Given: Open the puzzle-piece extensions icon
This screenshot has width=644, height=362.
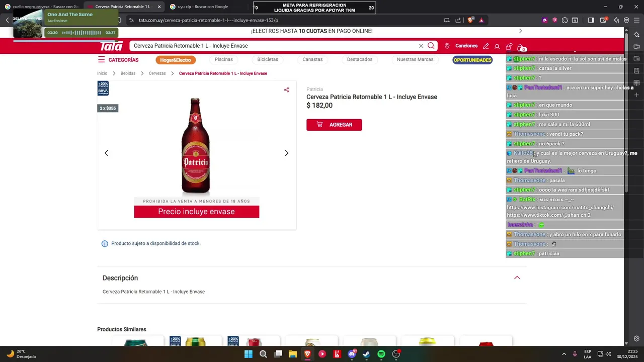Looking at the screenshot, I should point(565,20).
